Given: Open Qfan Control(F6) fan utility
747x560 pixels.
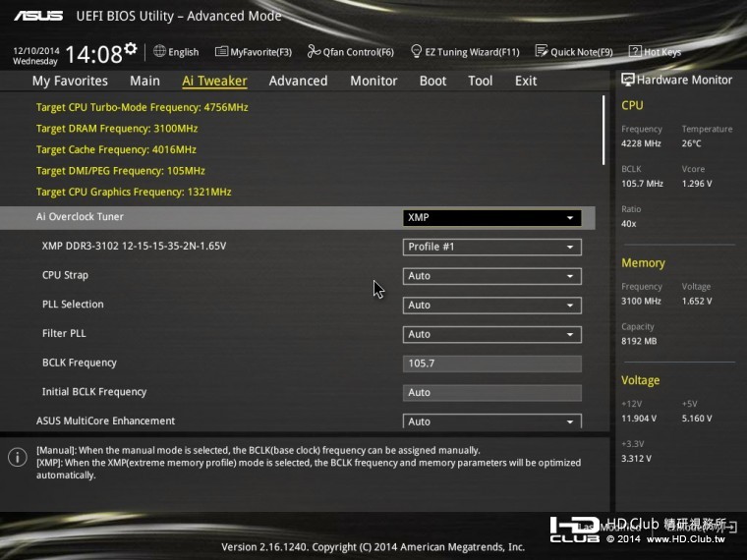Looking at the screenshot, I should pos(351,52).
